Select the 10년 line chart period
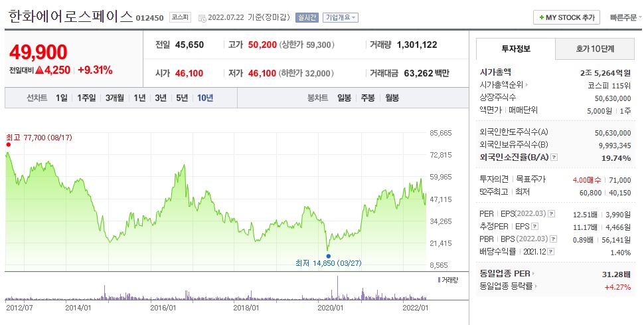Screen dimensions: 644x325 [x=205, y=98]
